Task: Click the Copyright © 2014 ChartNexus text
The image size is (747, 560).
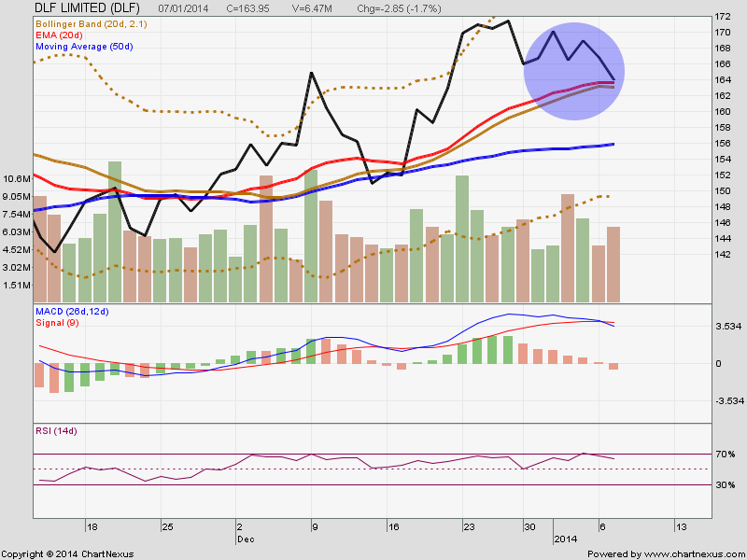Action: click(67, 554)
